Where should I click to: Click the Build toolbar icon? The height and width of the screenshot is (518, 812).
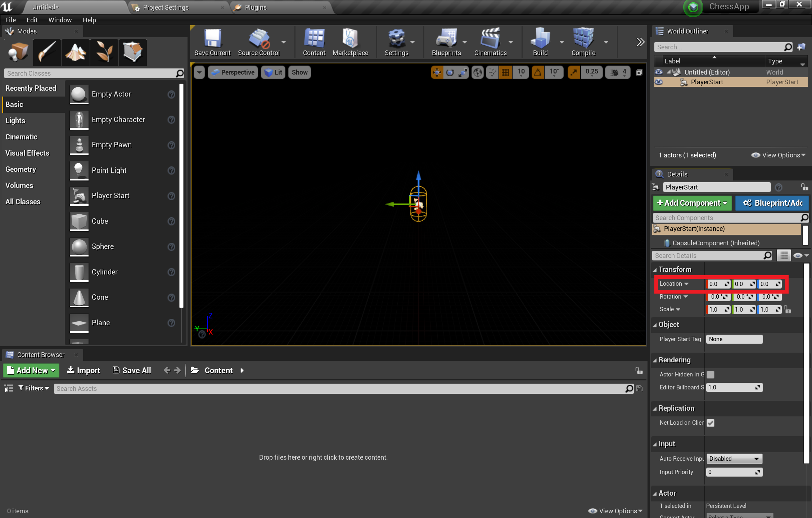tap(539, 42)
